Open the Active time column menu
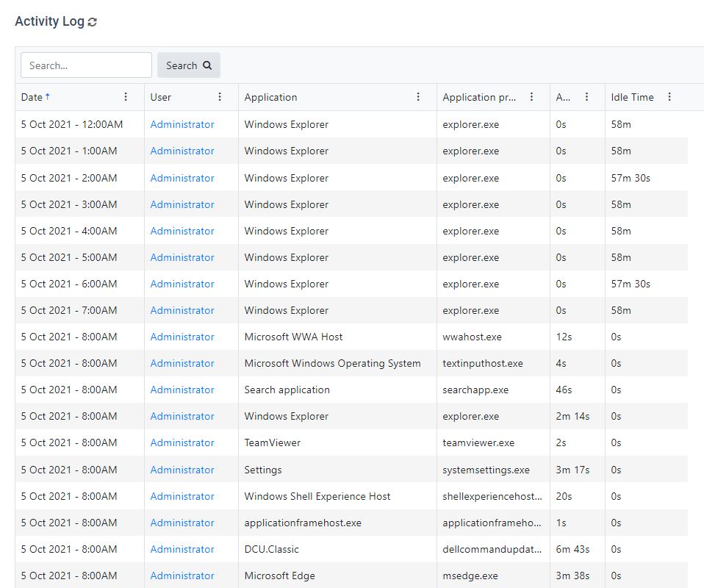 coord(586,96)
